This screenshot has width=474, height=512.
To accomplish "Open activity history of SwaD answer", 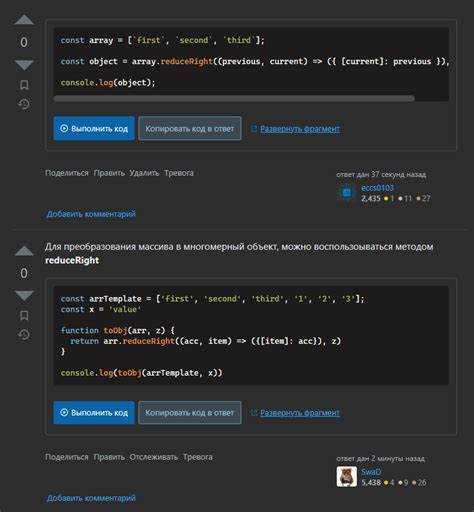I will (24, 334).
